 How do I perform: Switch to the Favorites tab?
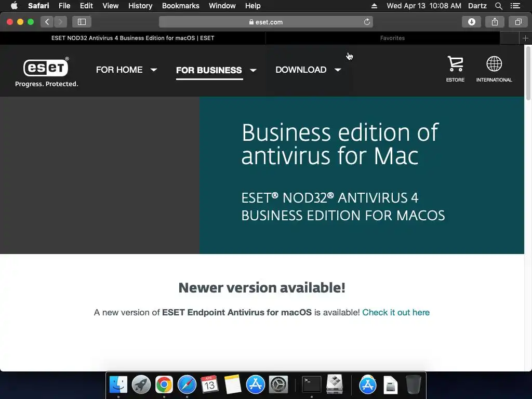click(x=392, y=38)
